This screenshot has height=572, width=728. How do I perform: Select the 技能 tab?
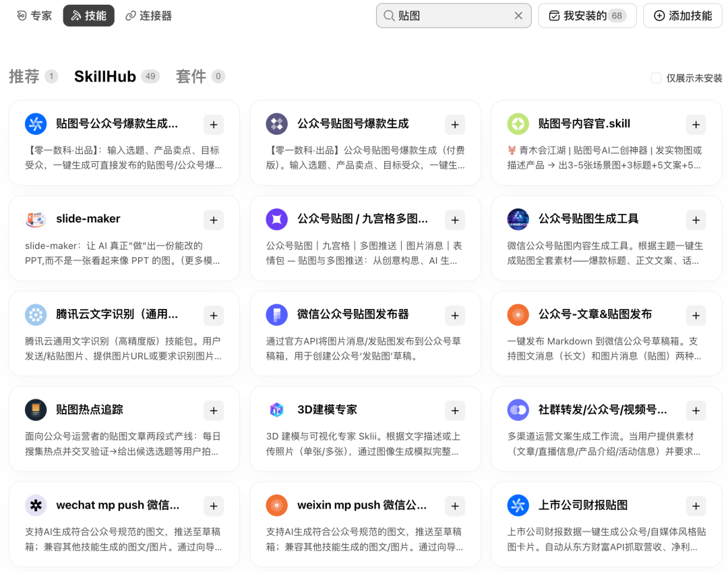click(89, 16)
